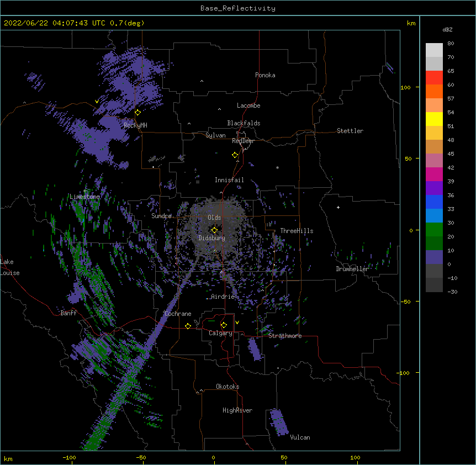Click the yellow diamond marker below RedDeer
The width and height of the screenshot is (476, 465).
[x=235, y=155]
